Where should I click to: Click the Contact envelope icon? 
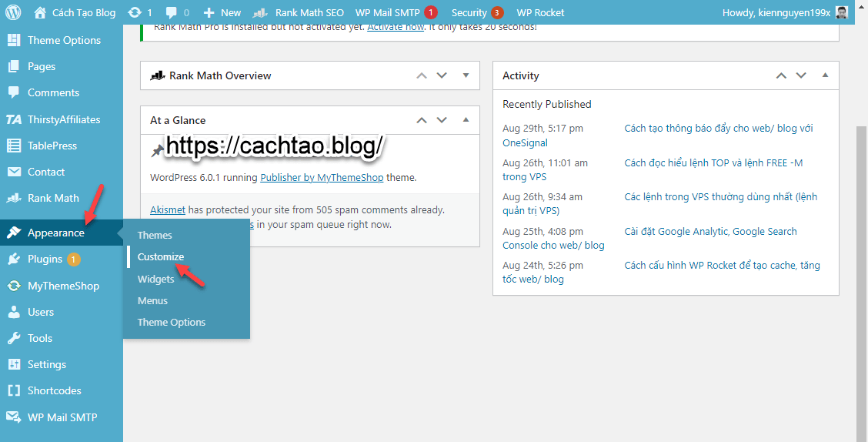pyautogui.click(x=14, y=172)
